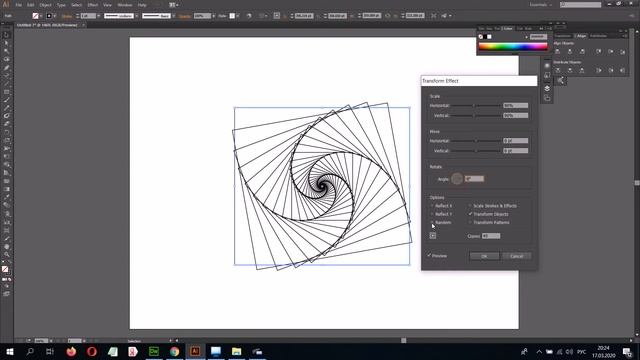
Task: Open the Object menu
Action: (x=45, y=5)
